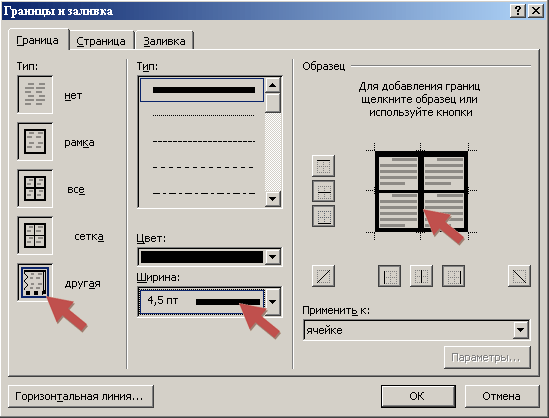Select the 'нет' border type icon
Screen dimensions: 549x418
[35, 95]
